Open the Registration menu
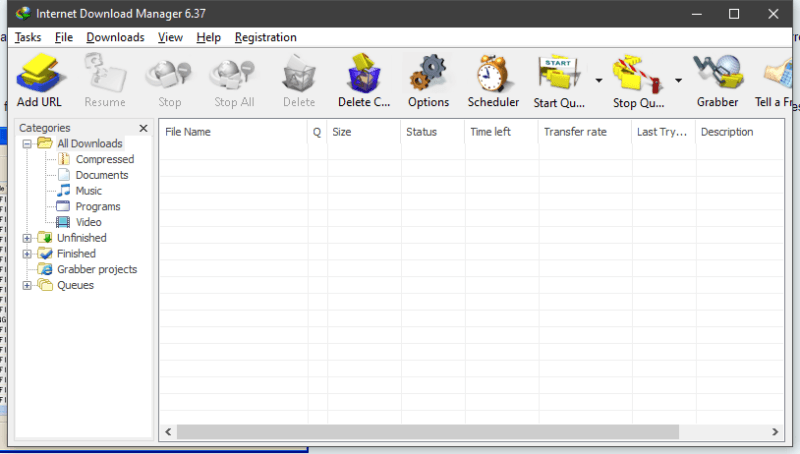The image size is (800, 454). click(266, 37)
